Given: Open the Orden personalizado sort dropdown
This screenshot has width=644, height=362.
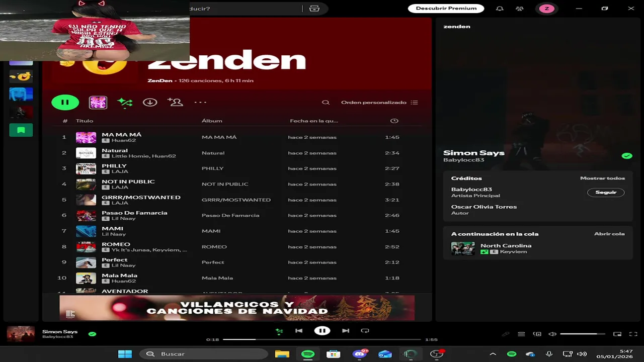Looking at the screenshot, I should pyautogui.click(x=379, y=102).
